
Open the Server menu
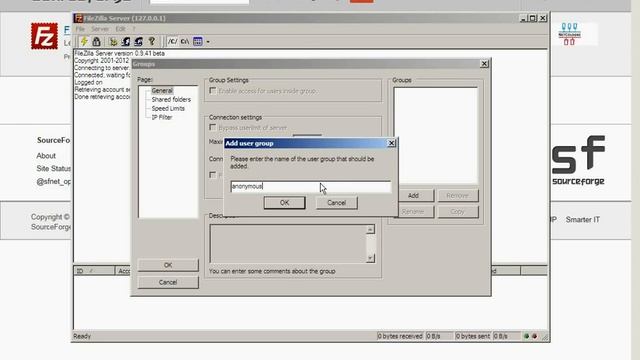coord(100,29)
